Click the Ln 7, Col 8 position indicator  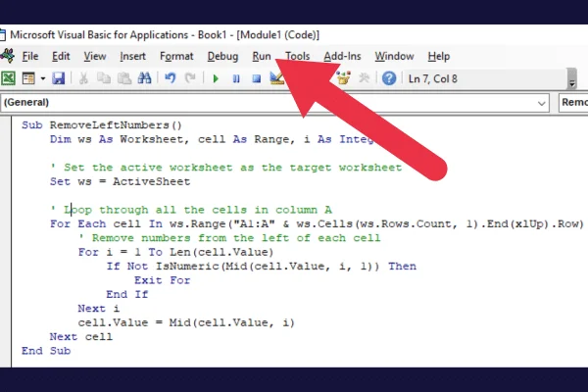433,78
